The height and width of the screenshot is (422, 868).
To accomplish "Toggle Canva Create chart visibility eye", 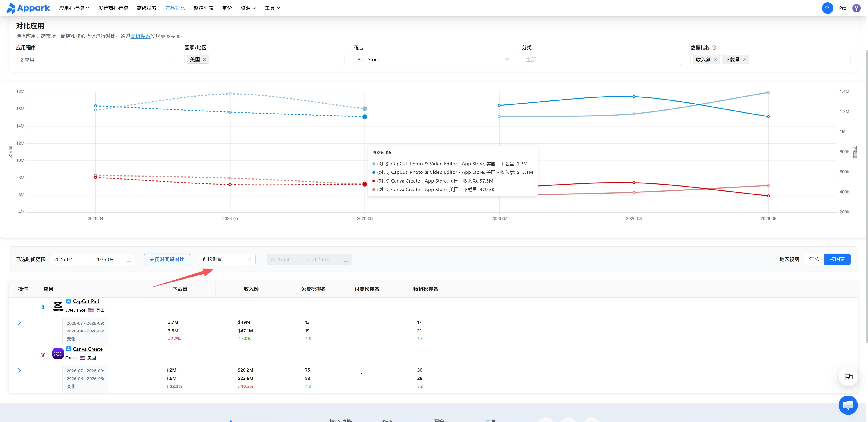I will tap(43, 355).
